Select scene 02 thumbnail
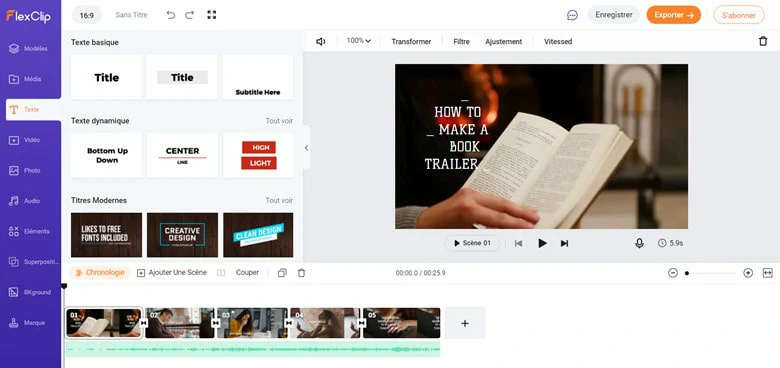 point(180,323)
